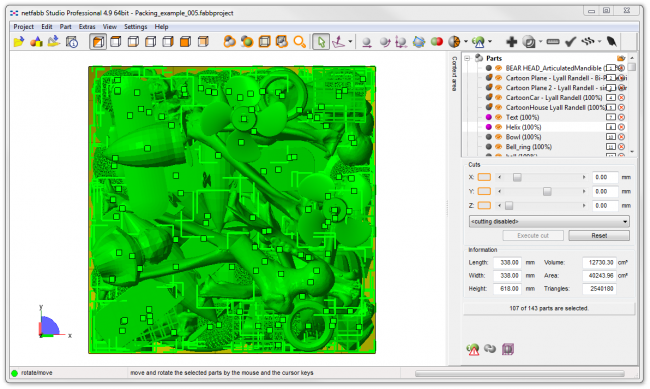
Task: Click the black plus add-part icon
Action: point(512,41)
